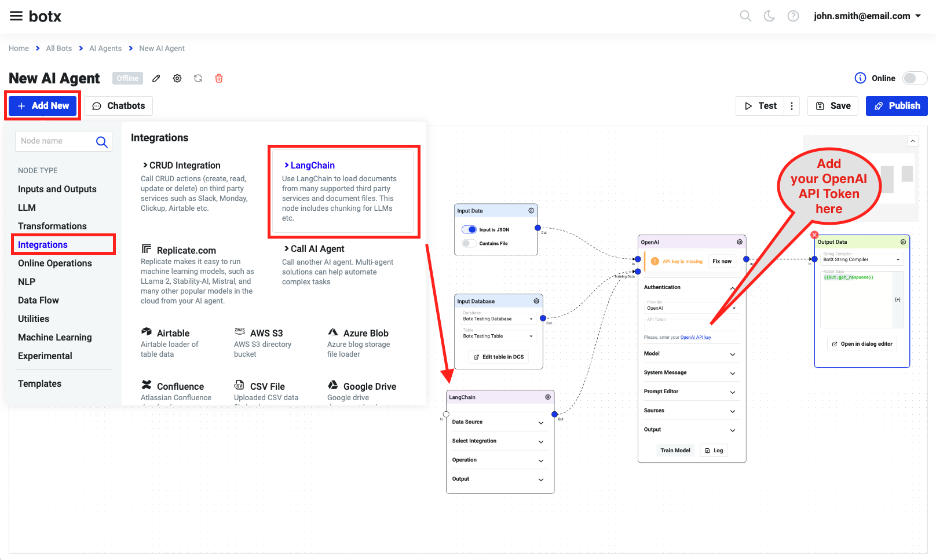936x560 pixels.
Task: Expand the Data Source section
Action: 497,422
